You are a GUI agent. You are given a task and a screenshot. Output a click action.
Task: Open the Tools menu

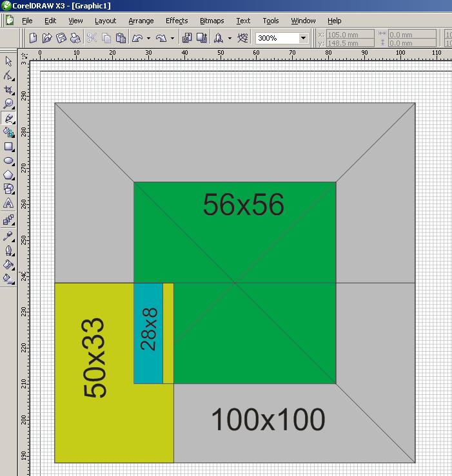(x=271, y=21)
